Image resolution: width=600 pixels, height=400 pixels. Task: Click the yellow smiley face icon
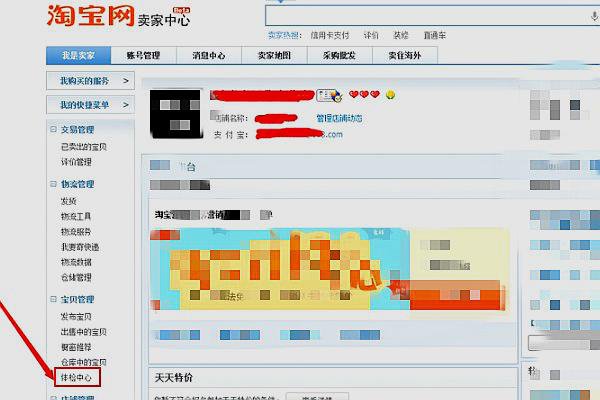(x=390, y=94)
